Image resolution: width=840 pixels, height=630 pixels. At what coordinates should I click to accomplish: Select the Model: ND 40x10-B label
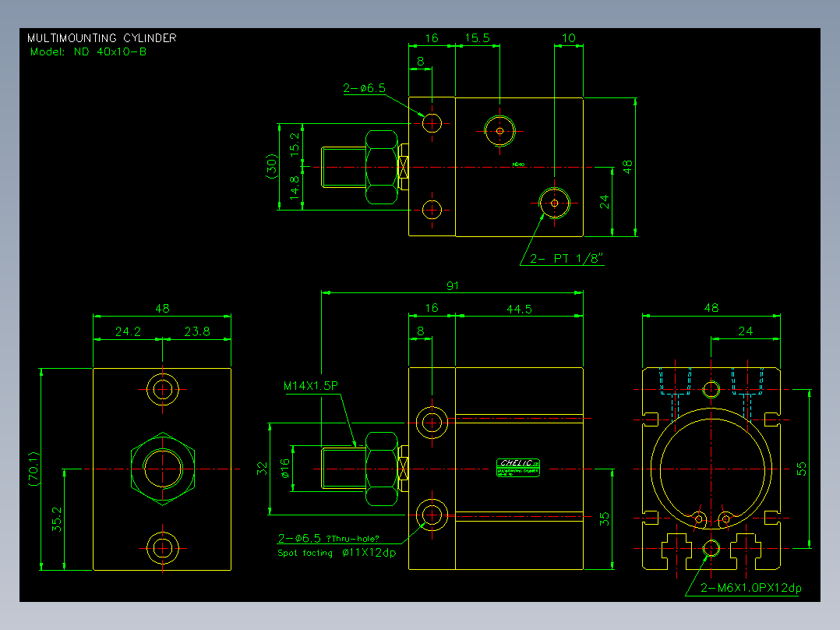coord(88,52)
